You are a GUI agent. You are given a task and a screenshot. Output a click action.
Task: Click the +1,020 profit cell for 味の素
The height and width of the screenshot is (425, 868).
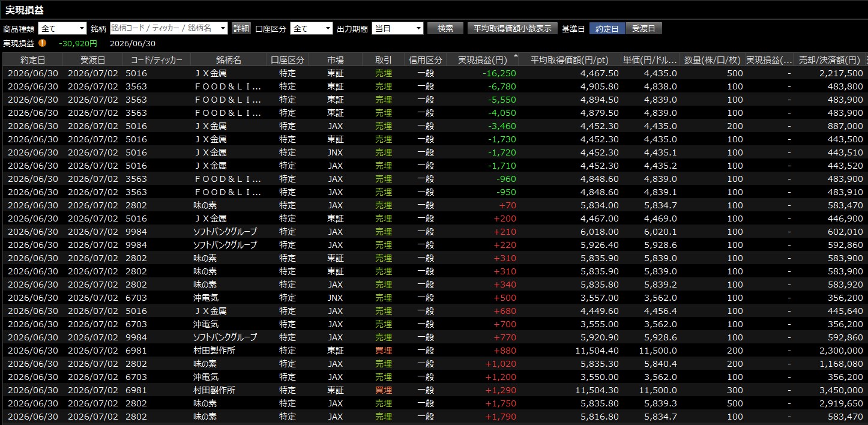[x=501, y=364]
